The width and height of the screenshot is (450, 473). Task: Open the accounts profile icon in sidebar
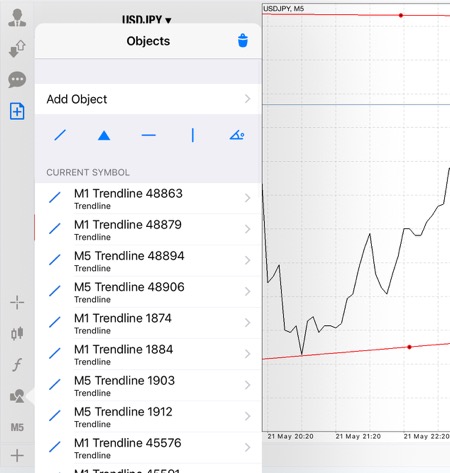[x=17, y=18]
